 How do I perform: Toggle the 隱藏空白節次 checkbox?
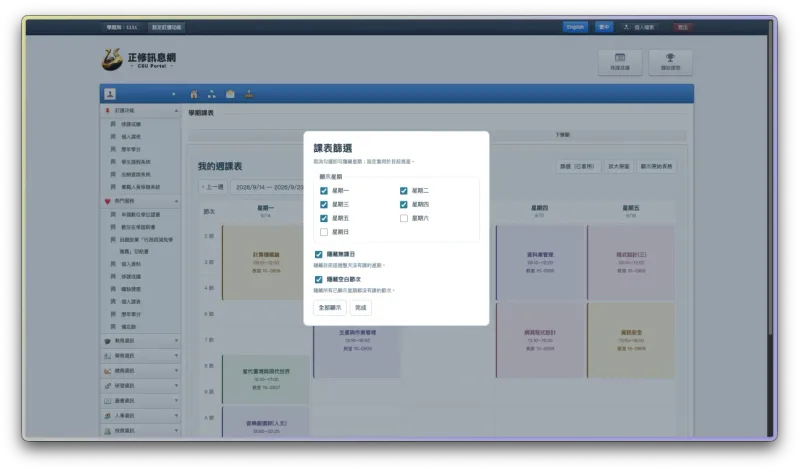click(x=318, y=280)
